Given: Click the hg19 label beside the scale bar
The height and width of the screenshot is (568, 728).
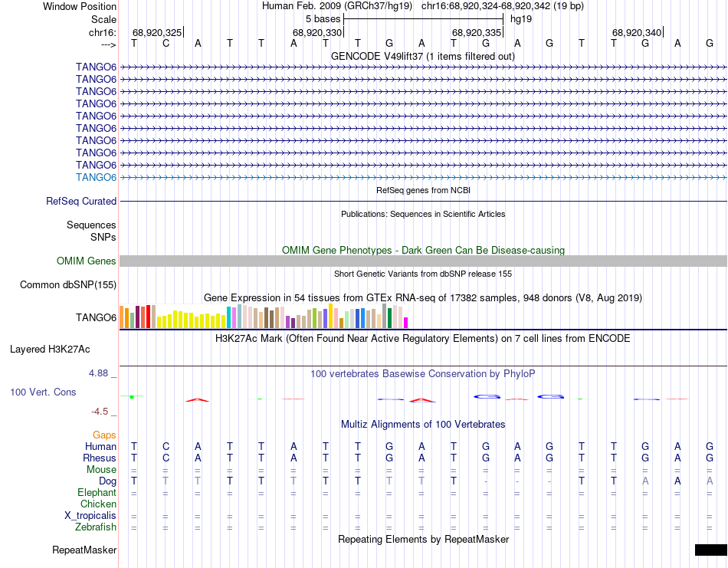Looking at the screenshot, I should point(521,19).
